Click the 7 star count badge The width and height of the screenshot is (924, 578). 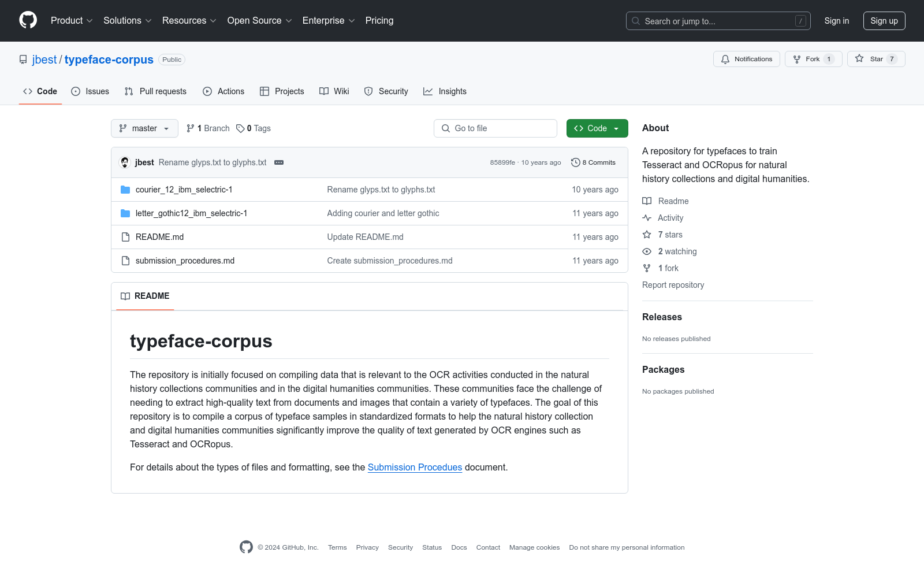pos(892,59)
